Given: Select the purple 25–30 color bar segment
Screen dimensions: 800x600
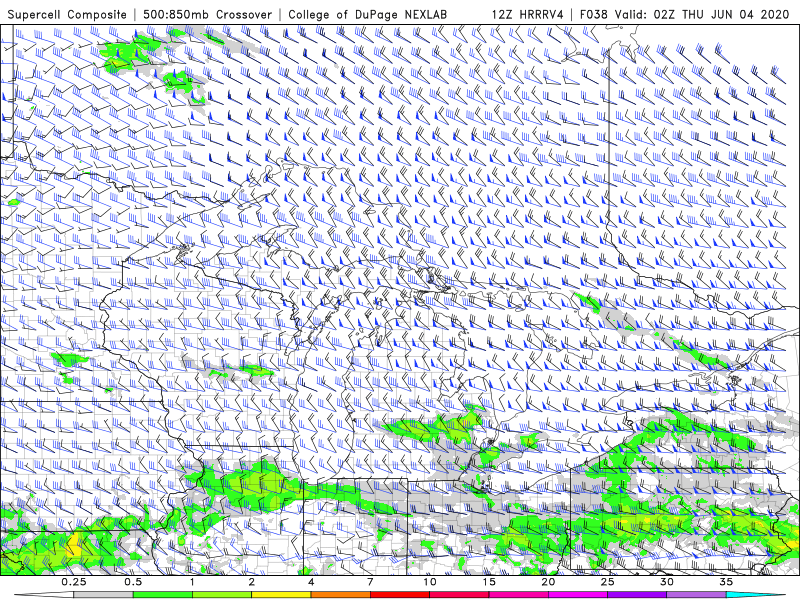Looking at the screenshot, I should 637,595.
